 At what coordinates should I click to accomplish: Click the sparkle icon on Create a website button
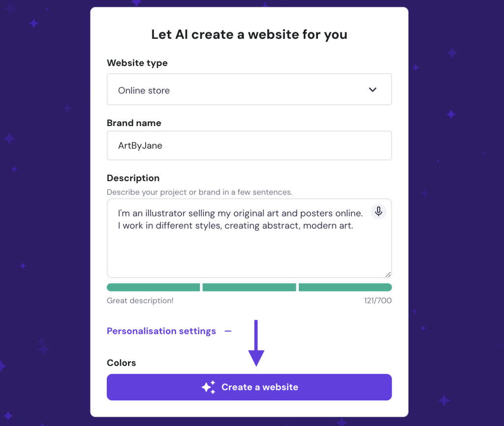click(x=209, y=387)
